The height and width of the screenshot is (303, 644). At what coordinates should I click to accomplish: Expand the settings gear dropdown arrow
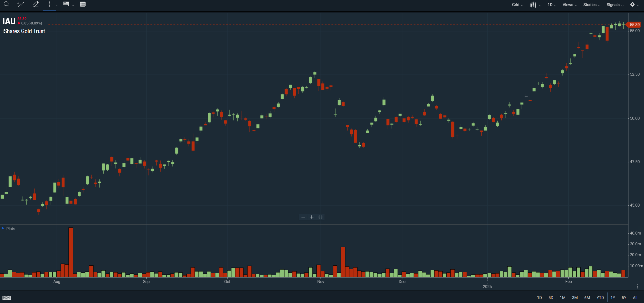(x=638, y=6)
